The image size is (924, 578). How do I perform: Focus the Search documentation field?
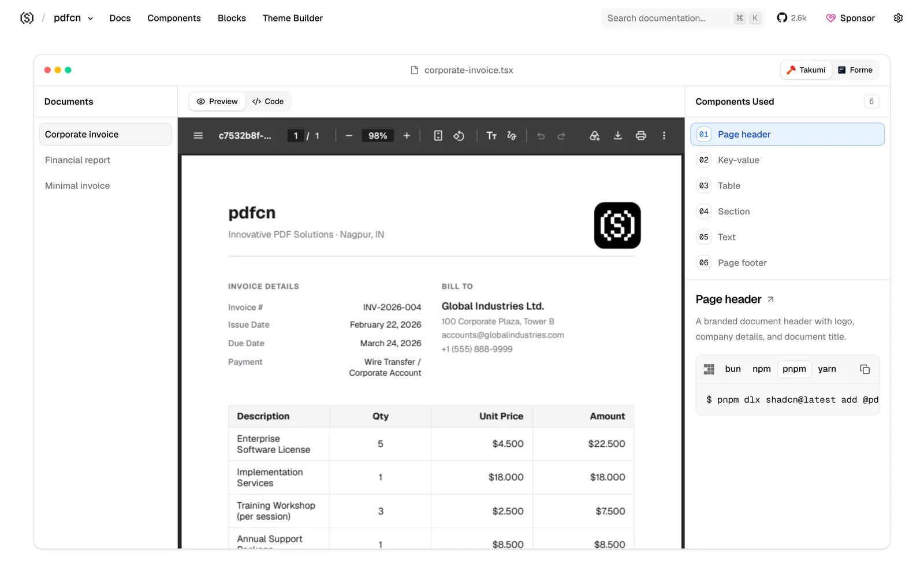(x=683, y=18)
